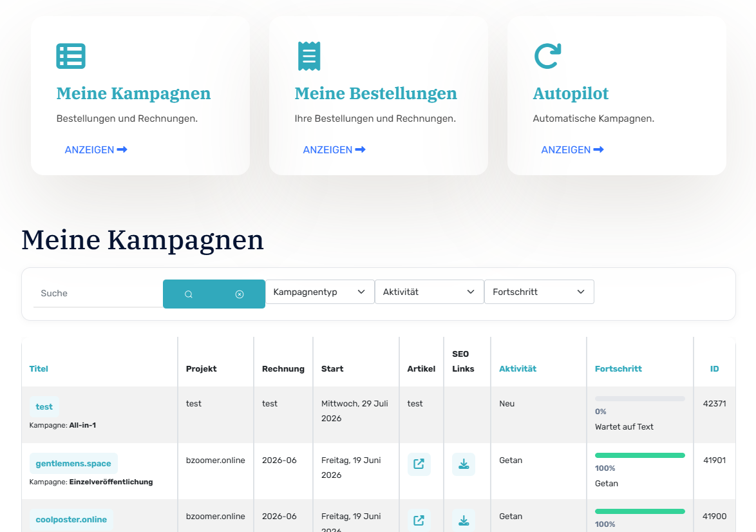
Task: Download SEO links for gentlemens.space
Action: (464, 464)
